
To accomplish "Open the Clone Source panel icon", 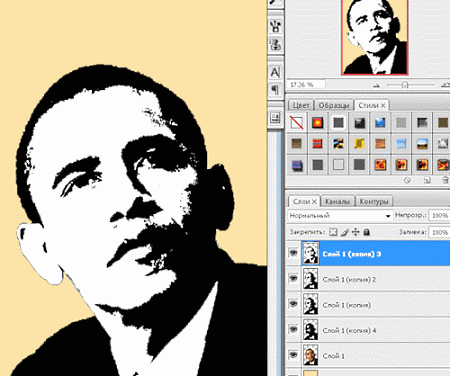I will pyautogui.click(x=275, y=44).
